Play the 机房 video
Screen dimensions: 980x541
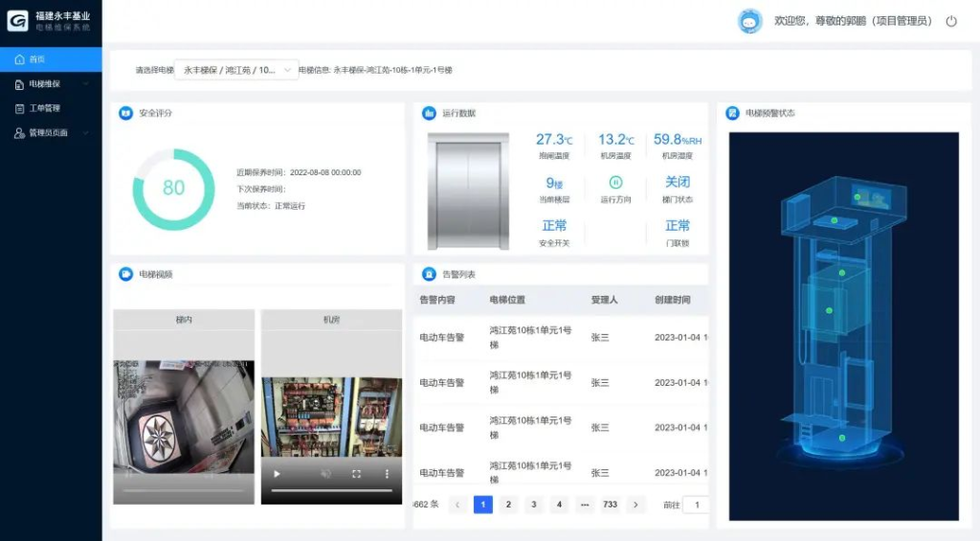[x=278, y=473]
